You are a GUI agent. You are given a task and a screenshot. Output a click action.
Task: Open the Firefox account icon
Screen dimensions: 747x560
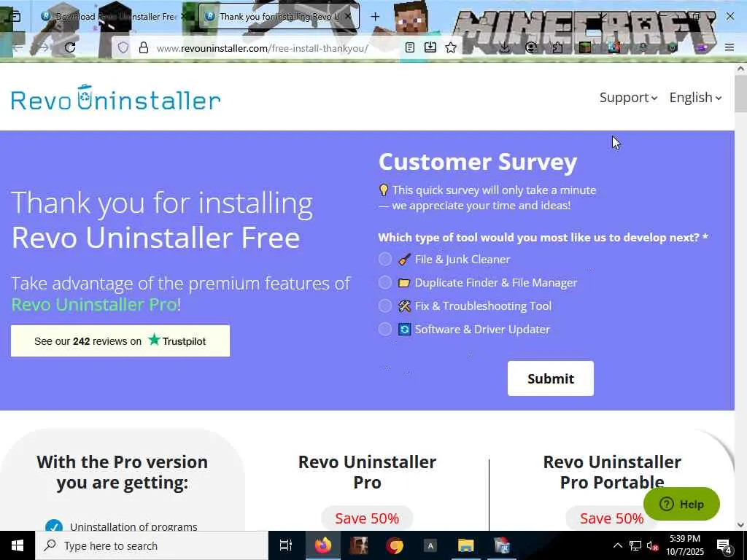tap(531, 47)
